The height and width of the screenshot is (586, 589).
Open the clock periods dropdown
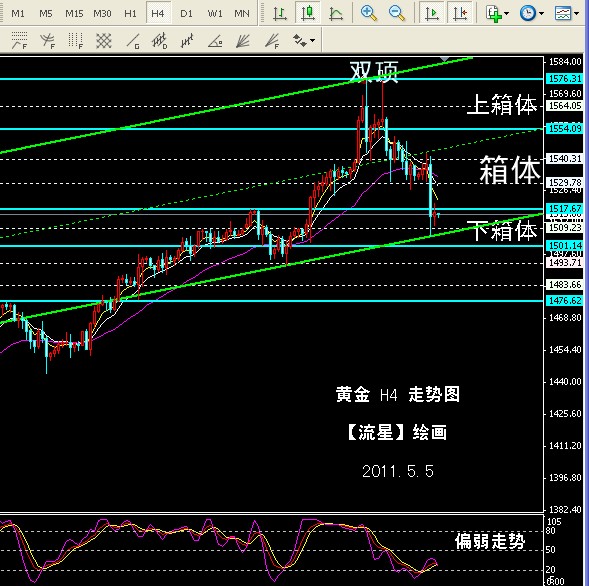532,14
